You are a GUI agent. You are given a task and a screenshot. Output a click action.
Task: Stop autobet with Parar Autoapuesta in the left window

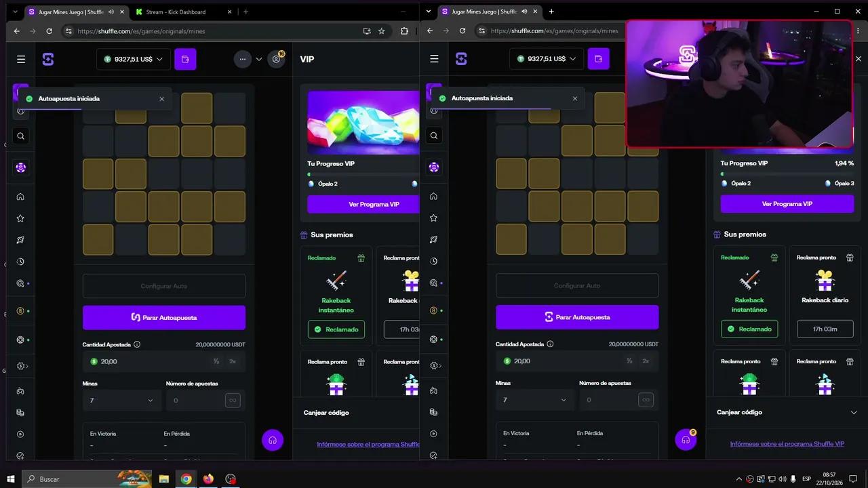(x=164, y=317)
